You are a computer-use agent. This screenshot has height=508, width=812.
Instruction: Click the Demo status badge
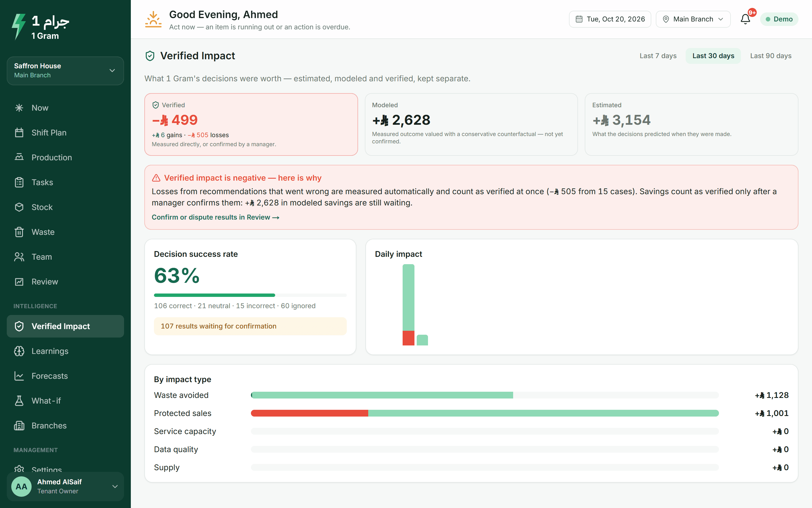(x=779, y=19)
